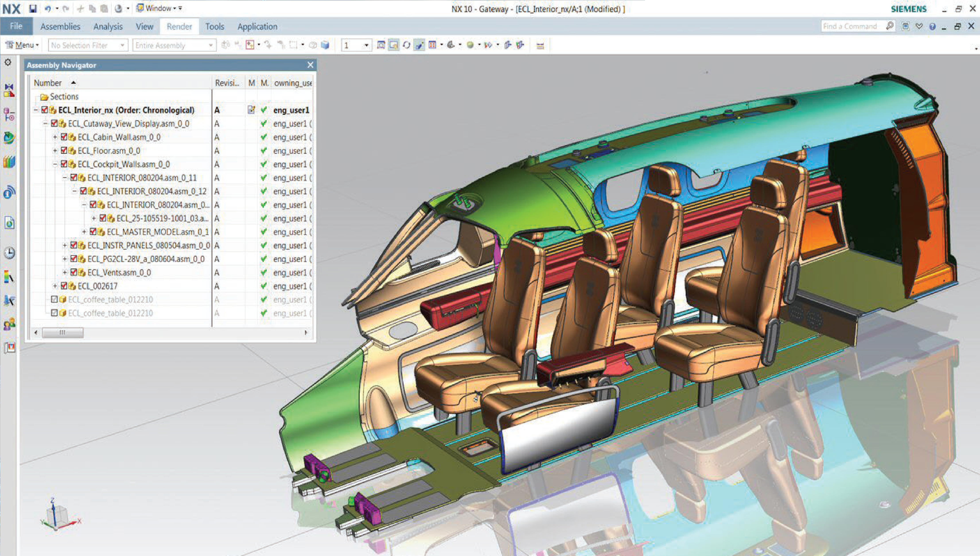Open the Analysis ribbon tab

tap(108, 26)
